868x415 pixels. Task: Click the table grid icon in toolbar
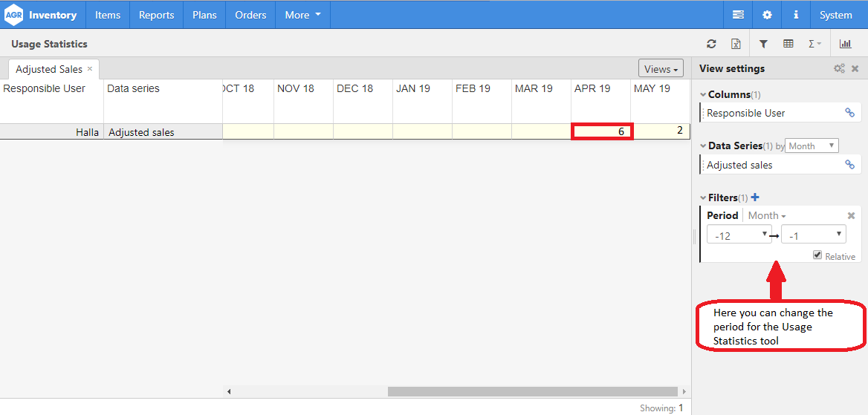click(x=788, y=45)
